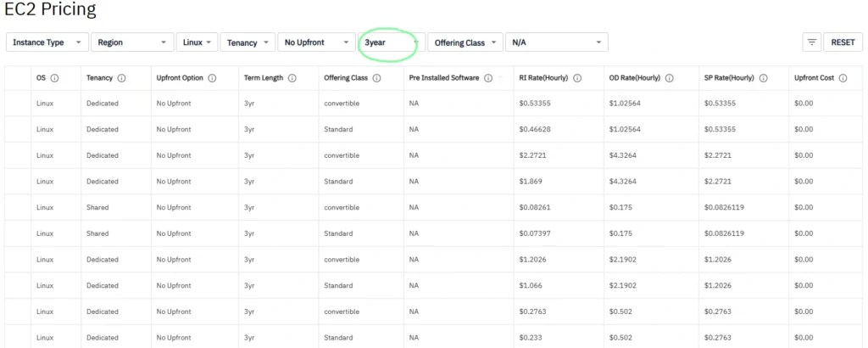Open the Tenancy filter dropdown
The image size is (868, 348).
tap(248, 42)
